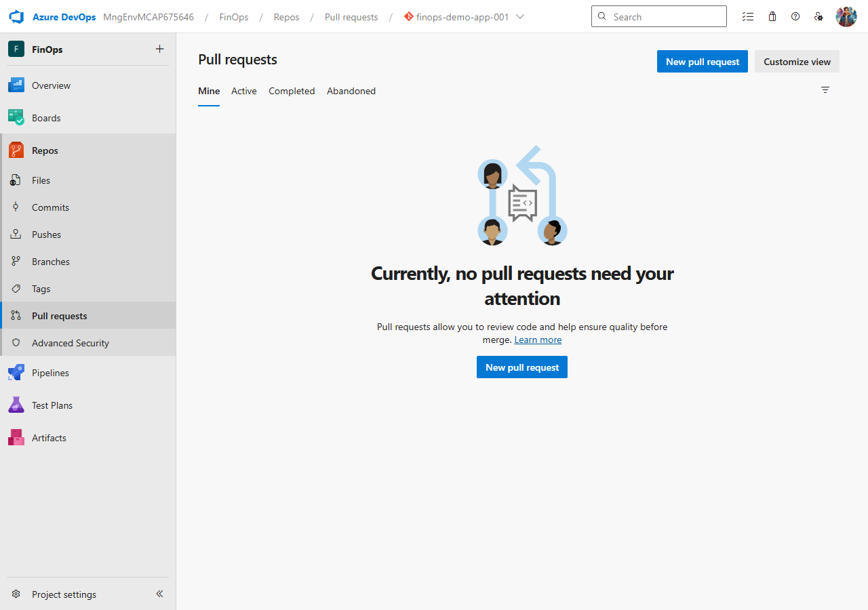The width and height of the screenshot is (868, 610).
Task: Select the Artifacts menu label
Action: (49, 438)
